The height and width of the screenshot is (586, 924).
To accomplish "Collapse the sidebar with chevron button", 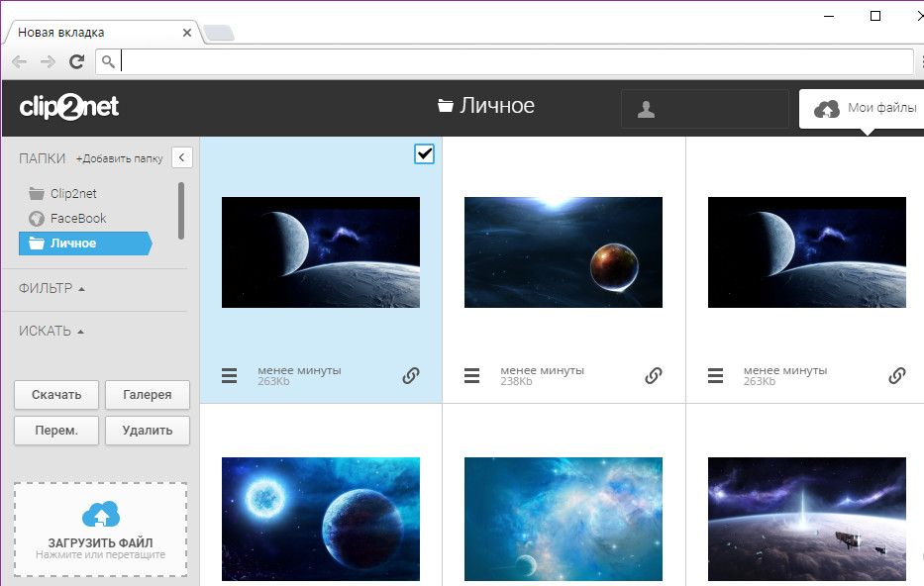I will click(x=182, y=157).
